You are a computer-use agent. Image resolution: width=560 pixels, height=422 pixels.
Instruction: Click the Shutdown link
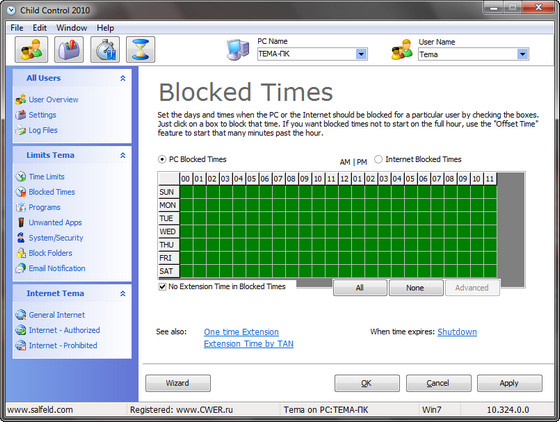457,332
